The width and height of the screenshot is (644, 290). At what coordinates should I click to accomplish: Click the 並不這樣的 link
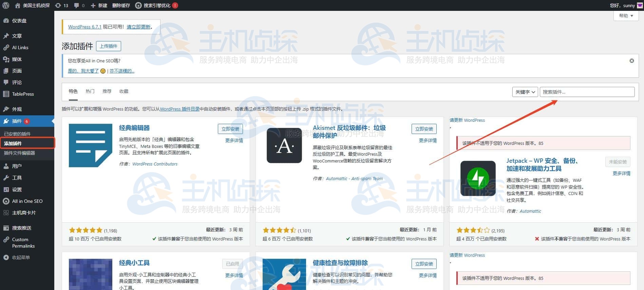coord(122,71)
